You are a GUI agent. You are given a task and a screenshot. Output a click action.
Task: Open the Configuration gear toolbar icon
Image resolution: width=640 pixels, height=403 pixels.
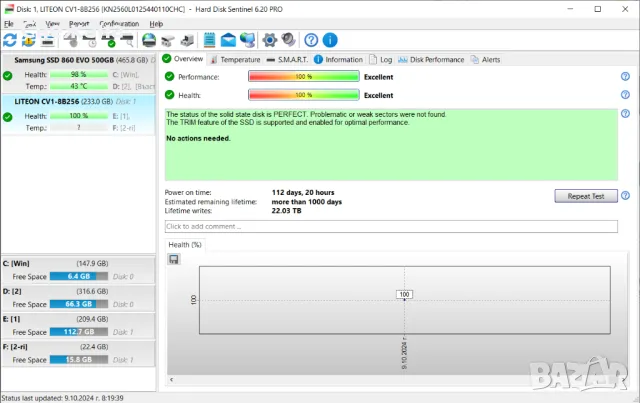pyautogui.click(x=268, y=40)
